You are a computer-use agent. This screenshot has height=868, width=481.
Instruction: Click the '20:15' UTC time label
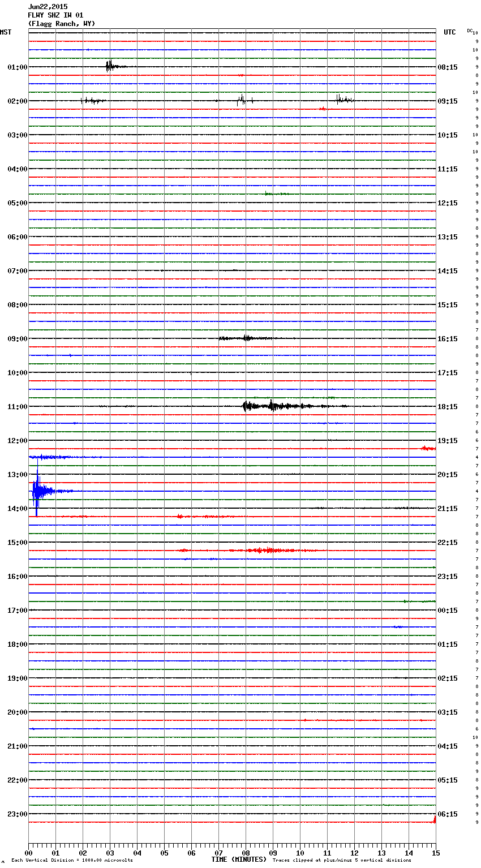pos(448,475)
